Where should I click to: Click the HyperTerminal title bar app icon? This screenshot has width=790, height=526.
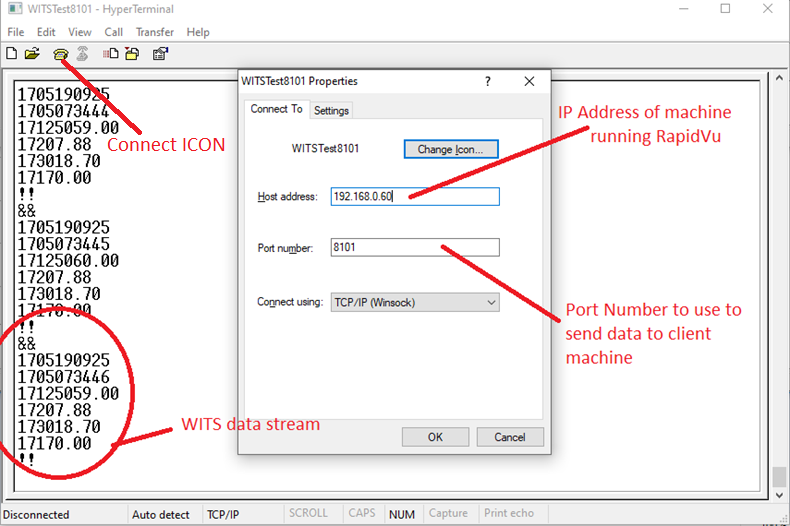click(15, 9)
